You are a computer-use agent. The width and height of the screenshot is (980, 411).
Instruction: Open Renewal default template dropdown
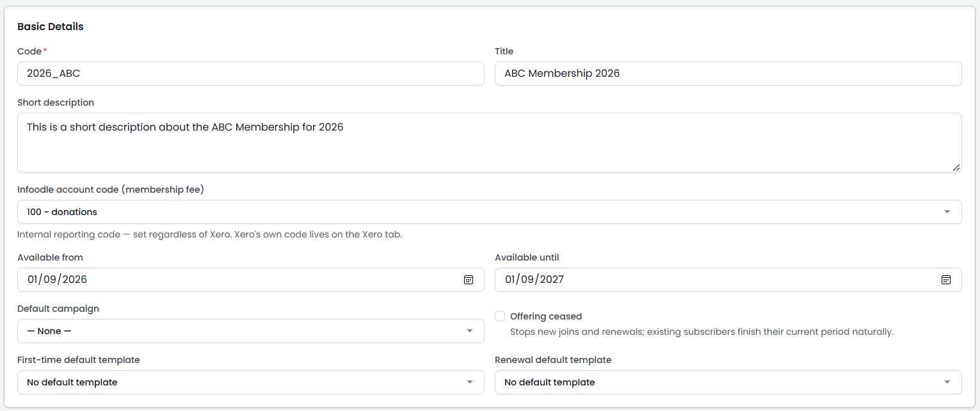728,382
